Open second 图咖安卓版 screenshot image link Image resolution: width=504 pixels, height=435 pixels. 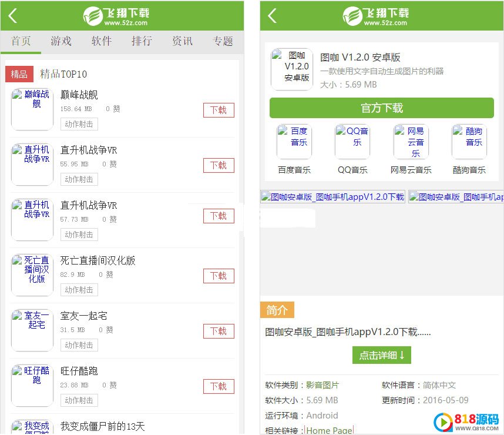point(456,197)
